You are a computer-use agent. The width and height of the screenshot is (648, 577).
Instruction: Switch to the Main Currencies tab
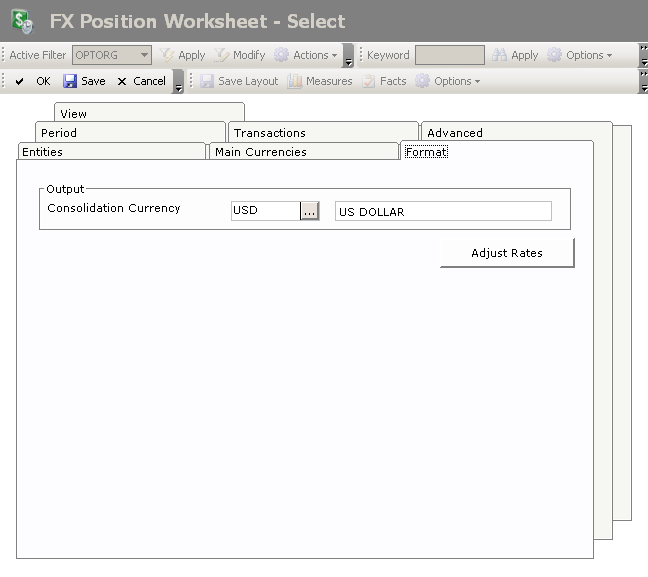pos(260,152)
